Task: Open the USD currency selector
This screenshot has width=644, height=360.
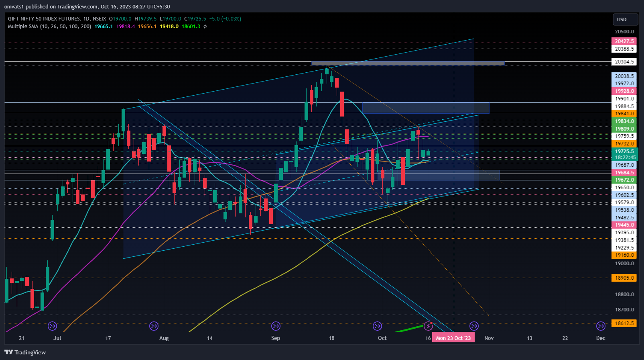Action: point(626,19)
